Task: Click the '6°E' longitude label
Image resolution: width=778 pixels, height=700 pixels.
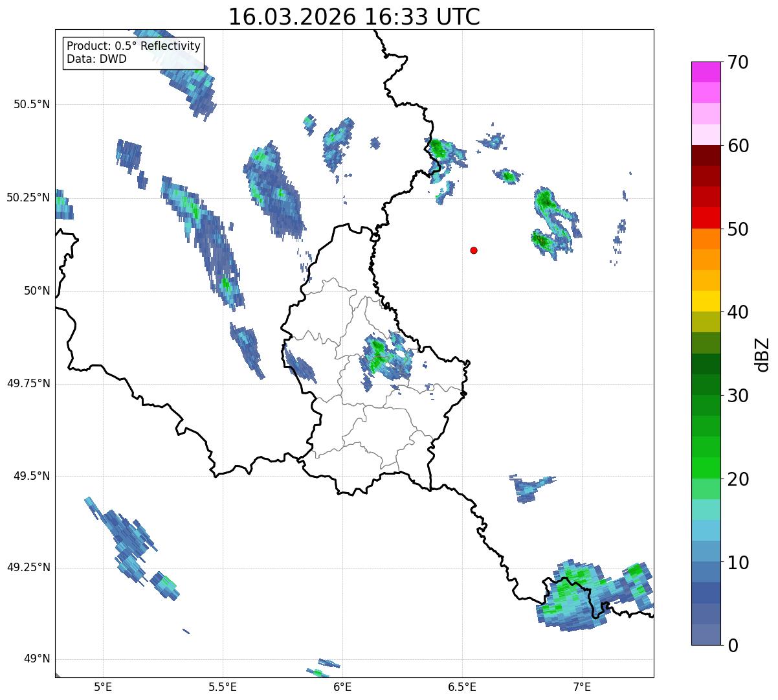Action: (342, 687)
